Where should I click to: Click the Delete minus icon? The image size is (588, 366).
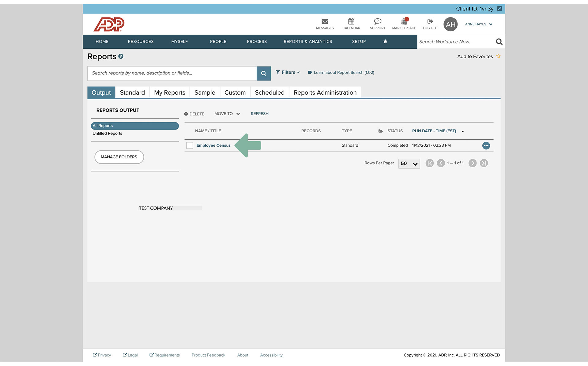[186, 114]
